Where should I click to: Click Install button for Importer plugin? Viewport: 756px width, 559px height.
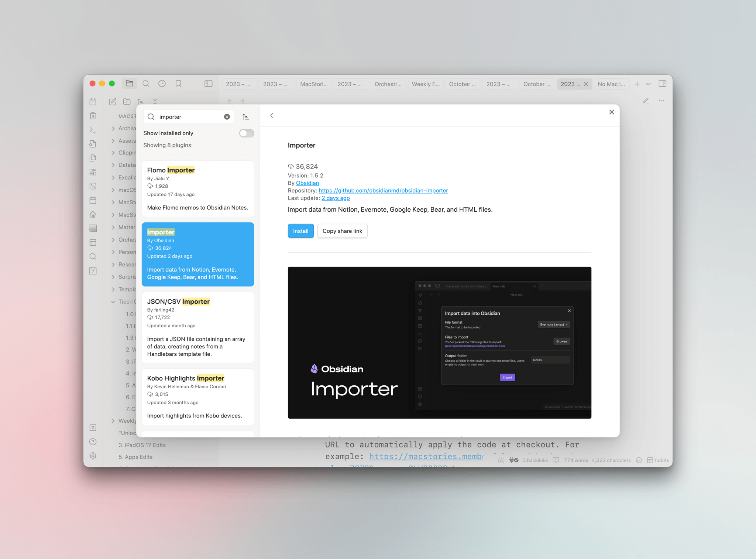click(300, 231)
